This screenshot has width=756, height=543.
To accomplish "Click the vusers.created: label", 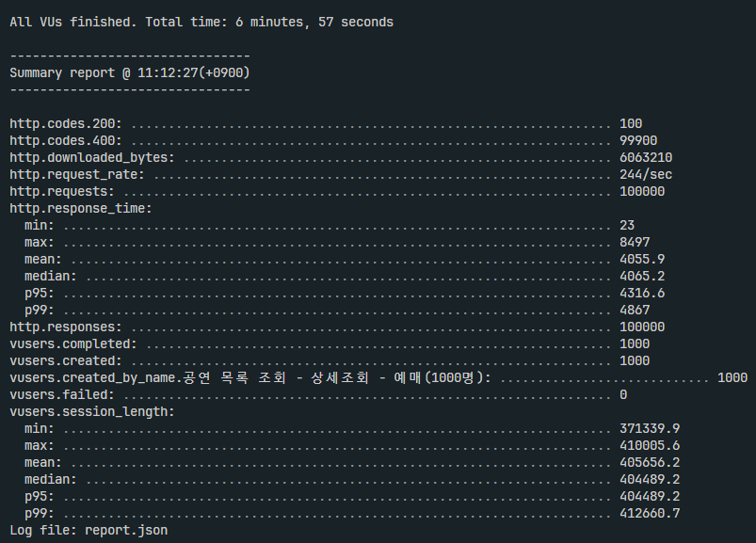I will tap(66, 360).
